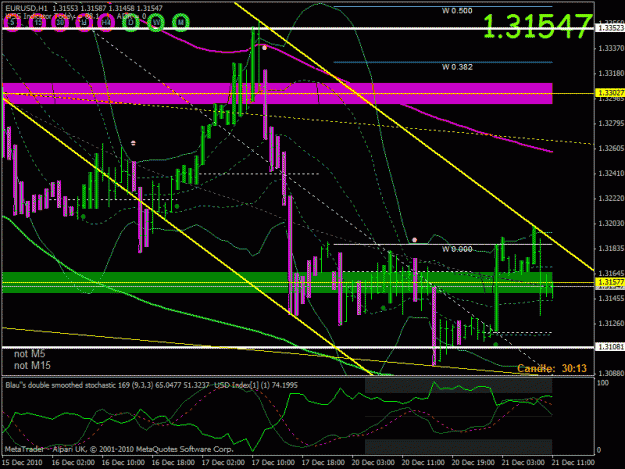The width and height of the screenshot is (625, 469).
Task: Select the W 0.000 Fibonacci level label
Action: pyautogui.click(x=457, y=249)
